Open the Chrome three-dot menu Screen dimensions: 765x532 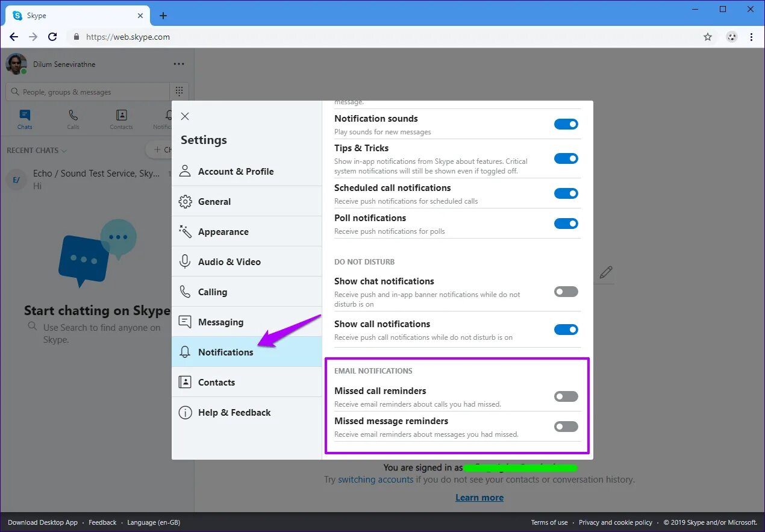(751, 37)
